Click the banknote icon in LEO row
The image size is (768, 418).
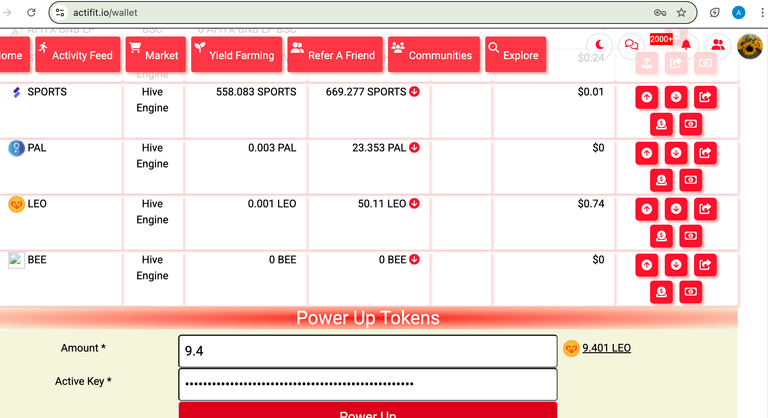[x=691, y=236]
